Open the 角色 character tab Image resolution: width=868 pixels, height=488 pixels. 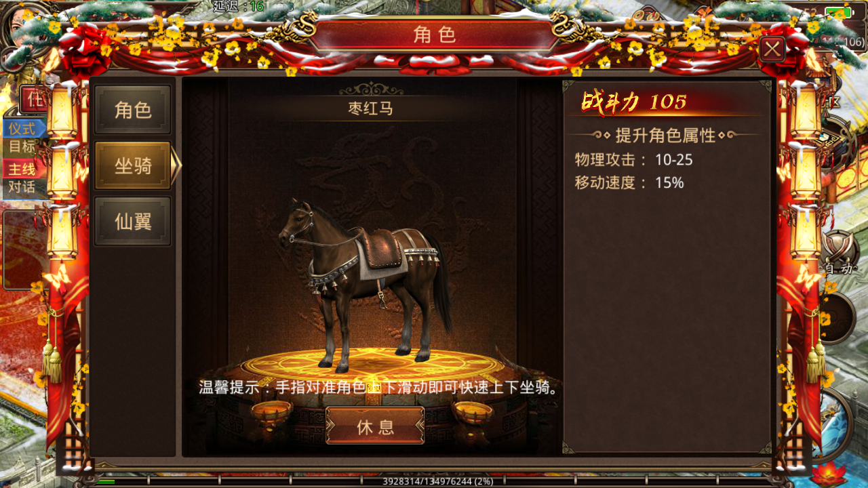click(133, 110)
